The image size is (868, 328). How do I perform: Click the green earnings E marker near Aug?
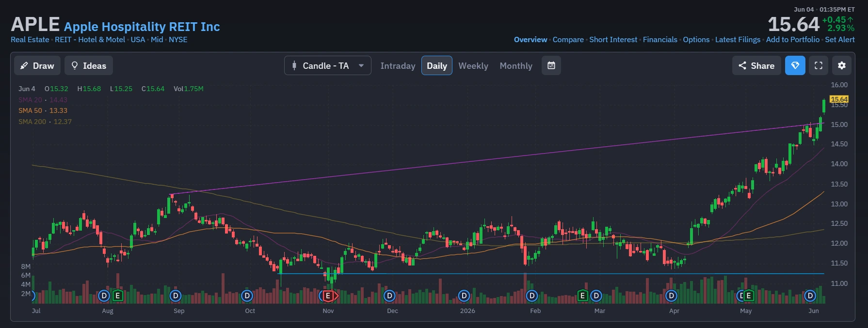[x=117, y=296]
